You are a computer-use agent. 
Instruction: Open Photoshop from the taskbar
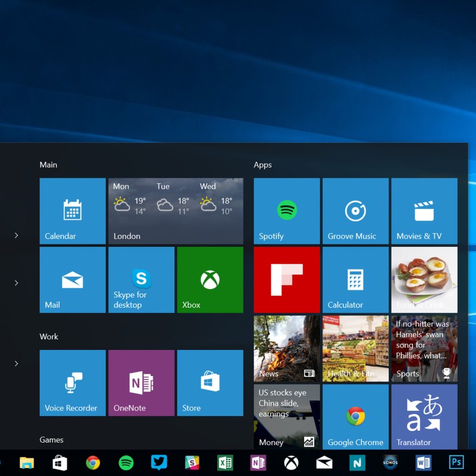tap(456, 463)
